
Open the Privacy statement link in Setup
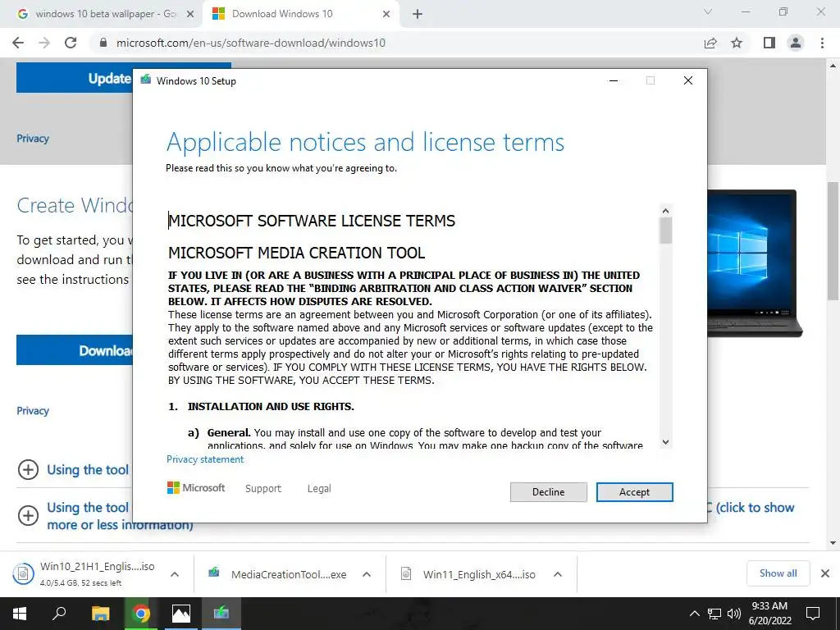click(x=204, y=459)
